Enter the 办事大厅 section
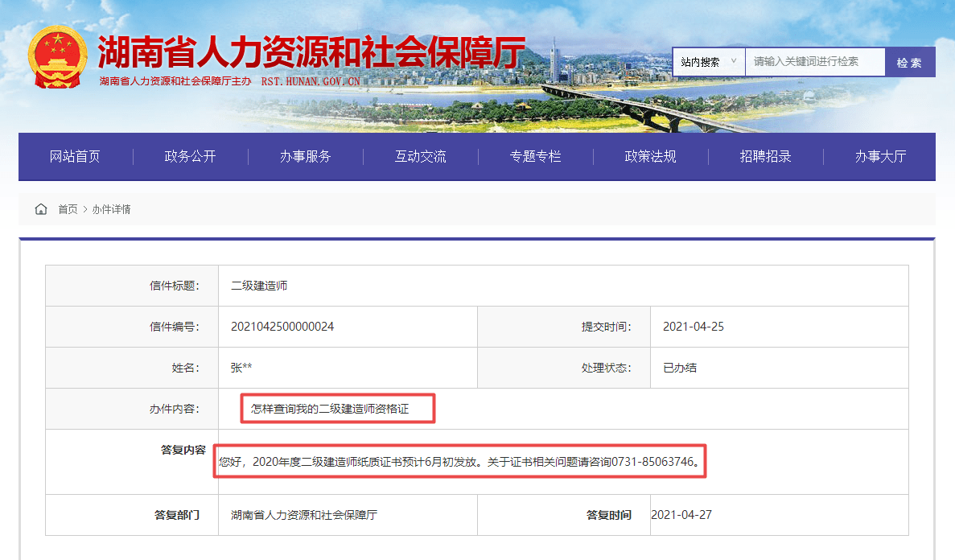Viewport: 955px width, 560px height. point(880,157)
